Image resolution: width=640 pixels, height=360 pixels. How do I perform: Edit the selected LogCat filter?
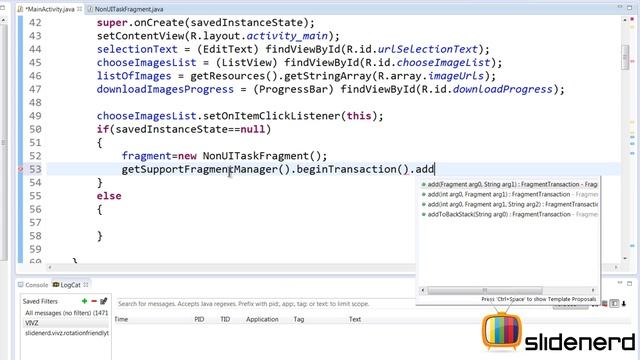pyautogui.click(x=104, y=301)
